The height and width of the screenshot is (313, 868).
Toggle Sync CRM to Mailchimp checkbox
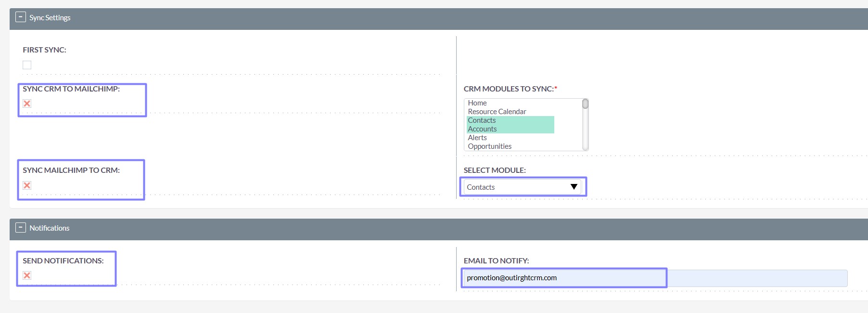point(27,104)
